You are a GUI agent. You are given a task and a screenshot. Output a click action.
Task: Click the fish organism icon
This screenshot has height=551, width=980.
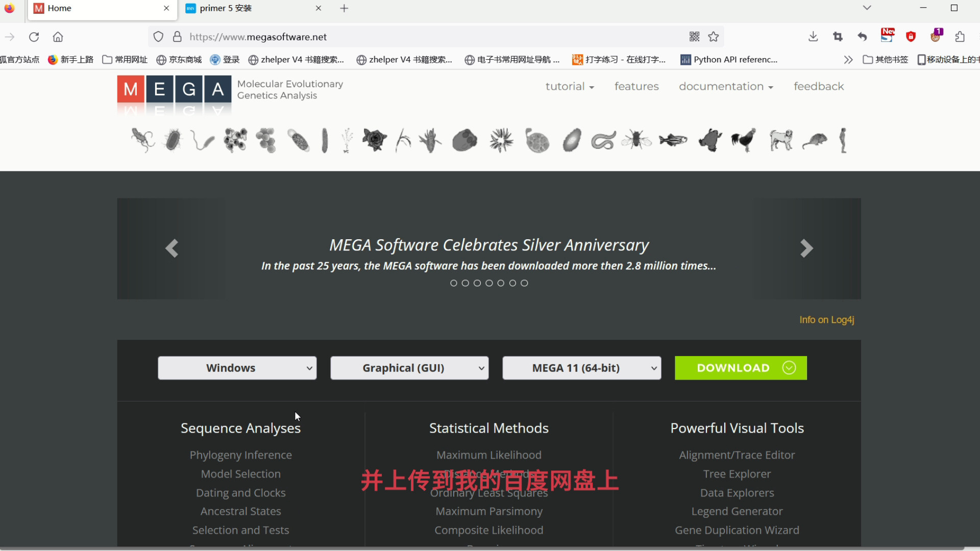point(673,140)
